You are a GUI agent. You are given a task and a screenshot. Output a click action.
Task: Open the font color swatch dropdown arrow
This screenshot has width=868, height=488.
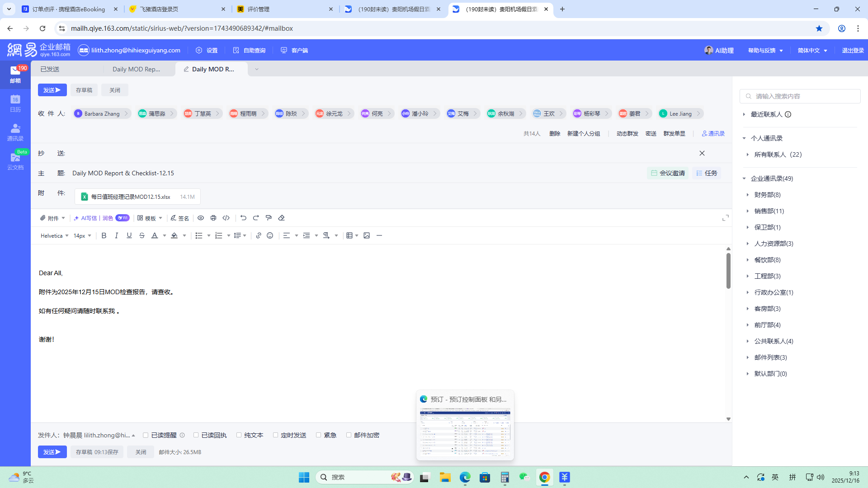pyautogui.click(x=165, y=235)
